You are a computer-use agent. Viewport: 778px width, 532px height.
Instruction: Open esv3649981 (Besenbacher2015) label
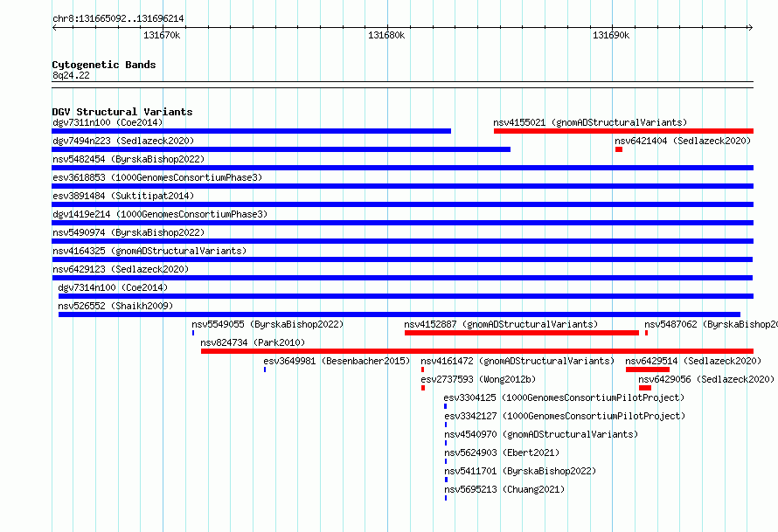pos(337,361)
